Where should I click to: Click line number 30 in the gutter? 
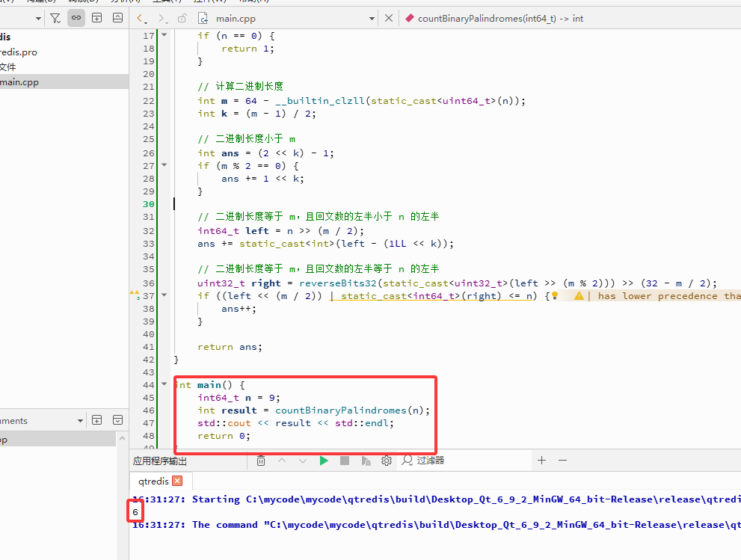[148, 204]
